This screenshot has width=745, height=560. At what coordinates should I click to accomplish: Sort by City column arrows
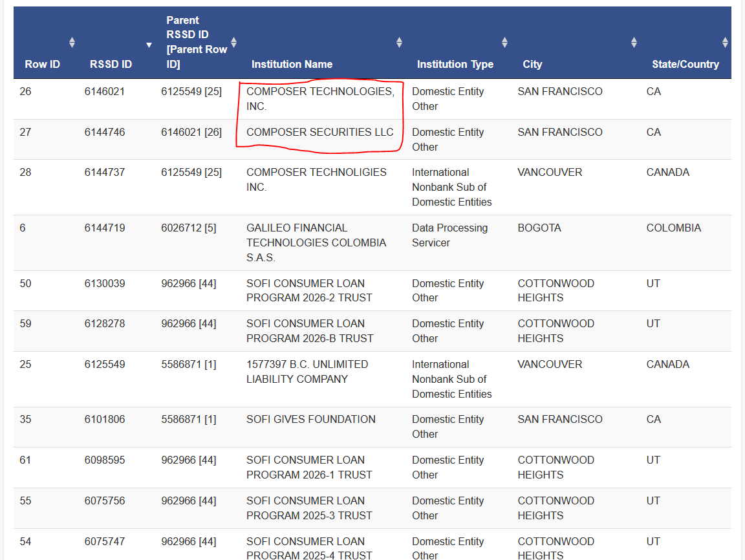pyautogui.click(x=634, y=42)
